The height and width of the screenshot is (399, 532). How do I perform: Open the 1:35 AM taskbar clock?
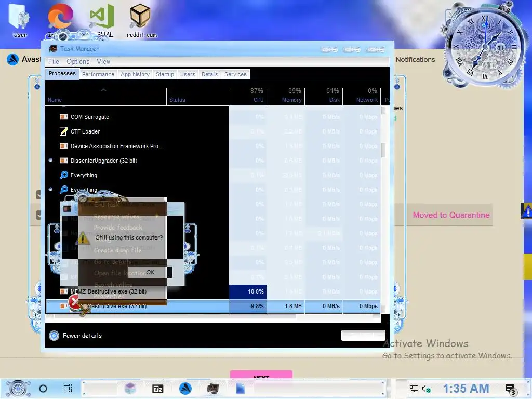coord(466,389)
